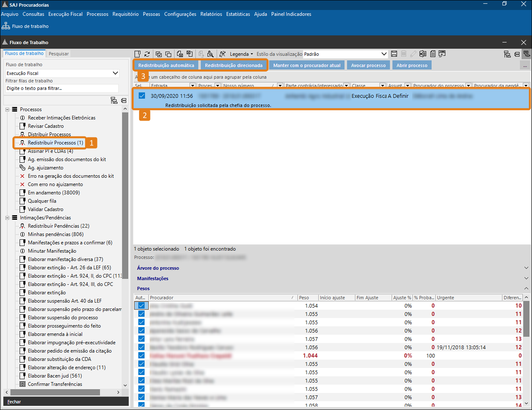Screen dimensions: 532x410
Task: Click the Redistribuição automática button
Action: [166, 65]
